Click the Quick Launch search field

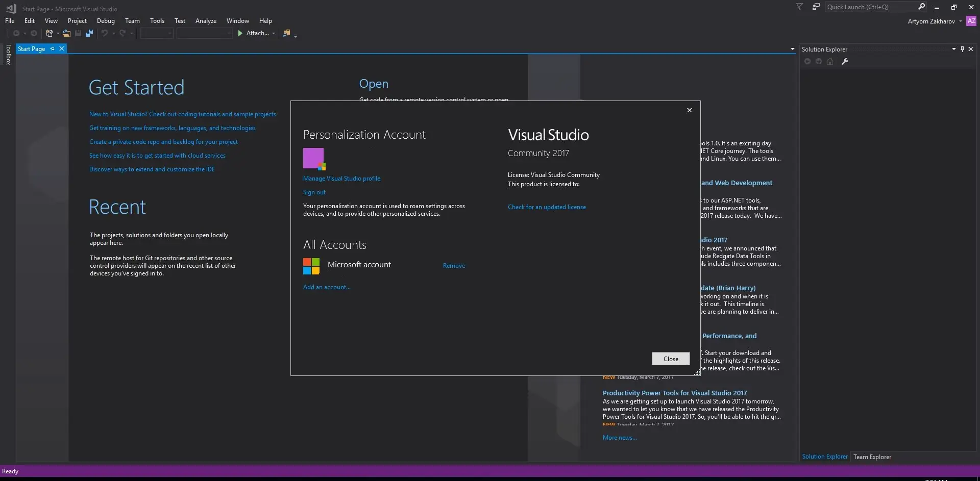point(870,7)
